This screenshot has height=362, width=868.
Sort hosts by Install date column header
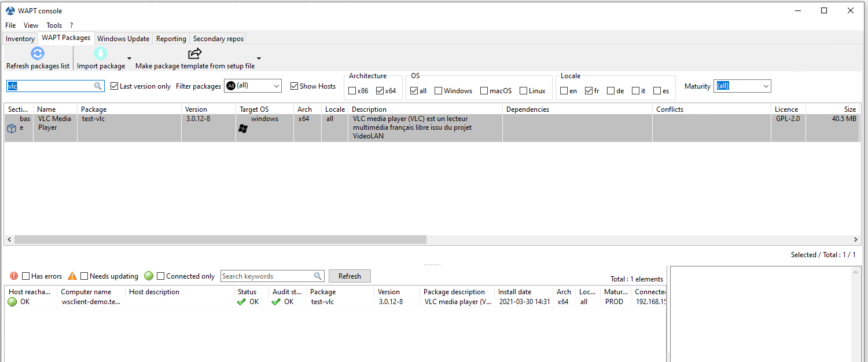click(524, 292)
